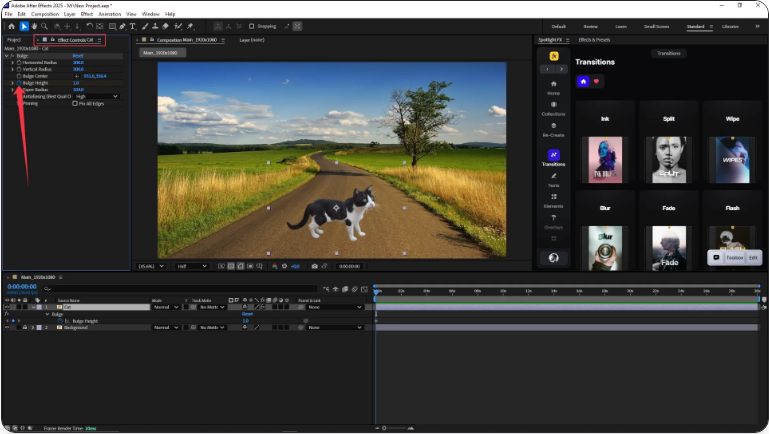Screen dimensions: 769x434
Task: Open Collections in the Spotlight FX sidebar
Action: (553, 109)
